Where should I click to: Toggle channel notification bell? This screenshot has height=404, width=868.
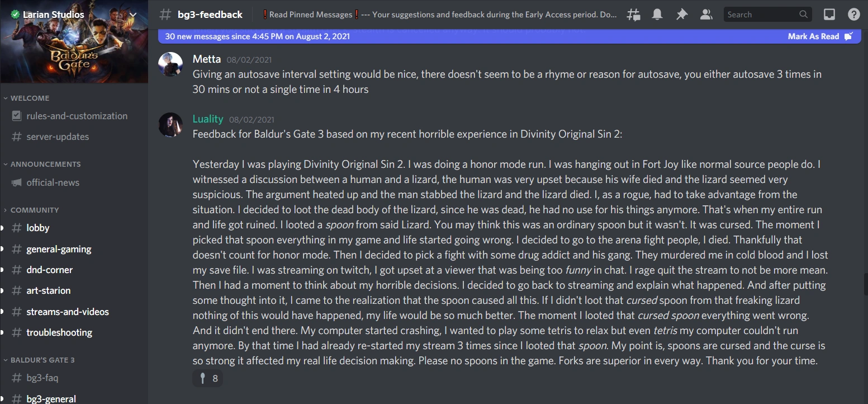(x=657, y=15)
